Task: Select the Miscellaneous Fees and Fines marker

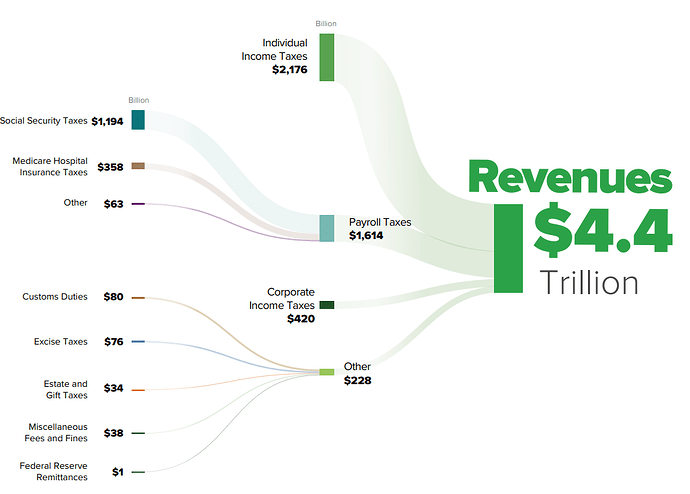Action: pos(138,433)
